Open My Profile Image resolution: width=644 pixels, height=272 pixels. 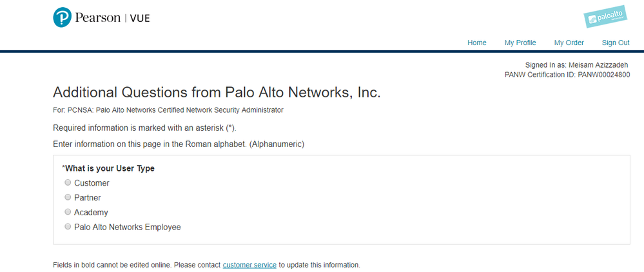[x=520, y=43]
